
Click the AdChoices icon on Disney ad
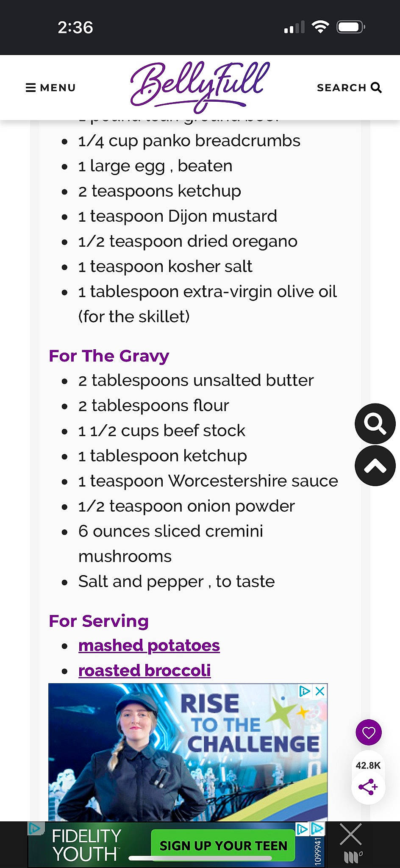pos(304,691)
